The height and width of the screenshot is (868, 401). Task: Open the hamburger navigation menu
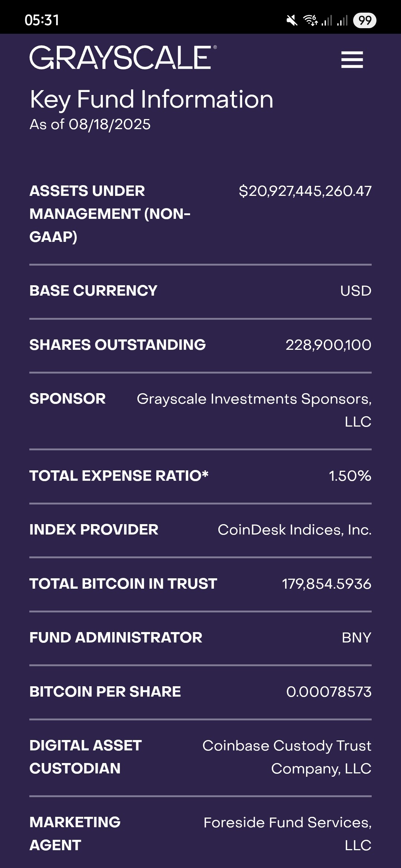coord(352,60)
